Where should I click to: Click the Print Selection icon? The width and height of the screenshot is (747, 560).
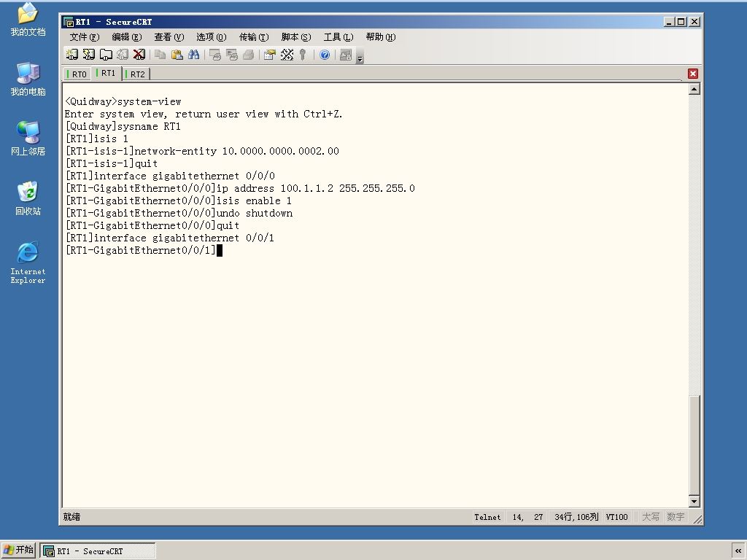232,55
